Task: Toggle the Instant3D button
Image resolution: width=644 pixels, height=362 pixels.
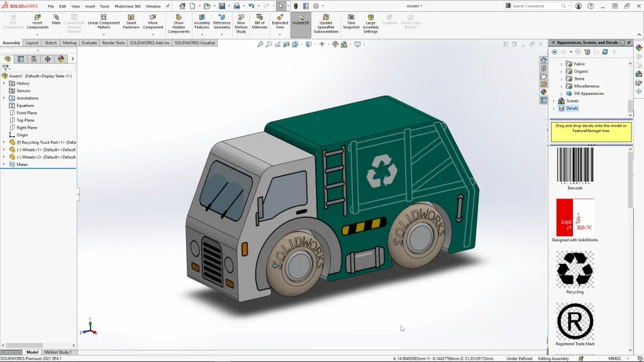Action: click(301, 20)
